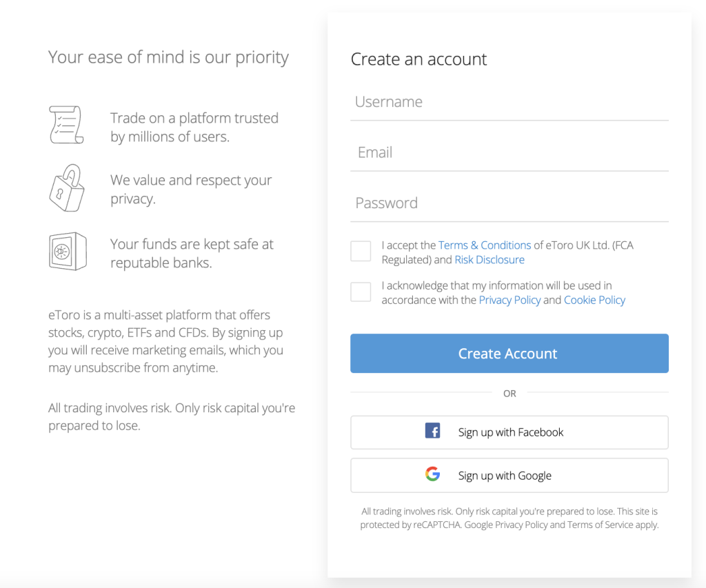Tick the Terms & Conditions acceptance checkbox

click(361, 251)
